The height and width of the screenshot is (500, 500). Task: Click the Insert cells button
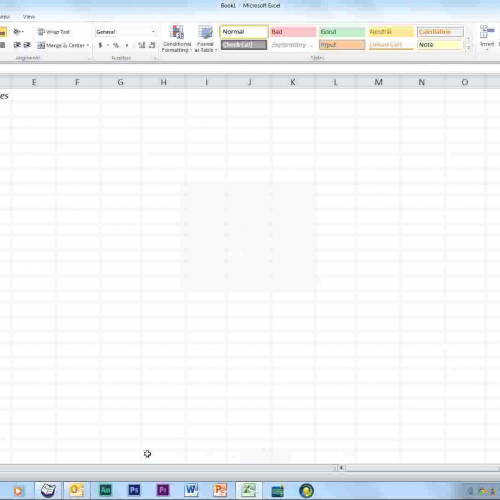[487, 38]
